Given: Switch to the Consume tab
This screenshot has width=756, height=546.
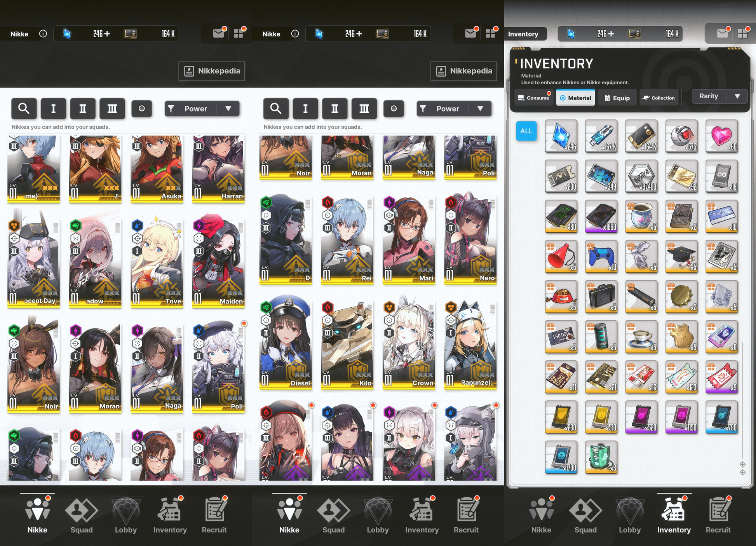Looking at the screenshot, I should pos(534,98).
